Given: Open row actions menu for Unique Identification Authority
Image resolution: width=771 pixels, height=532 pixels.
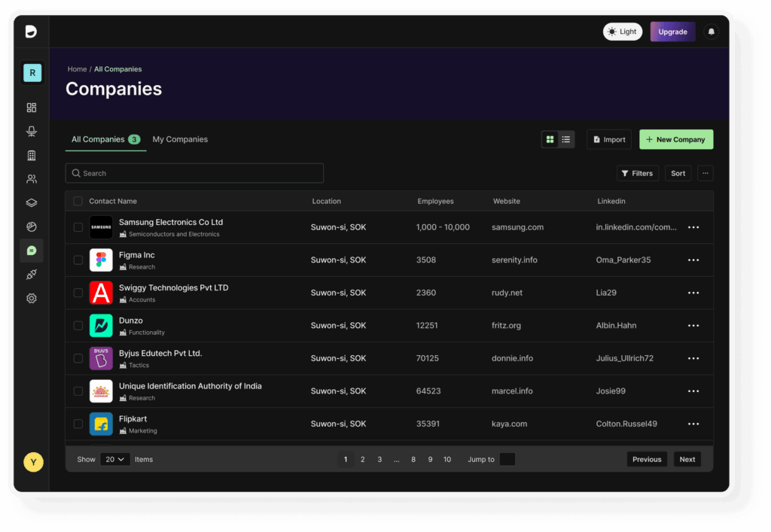Looking at the screenshot, I should coord(693,391).
